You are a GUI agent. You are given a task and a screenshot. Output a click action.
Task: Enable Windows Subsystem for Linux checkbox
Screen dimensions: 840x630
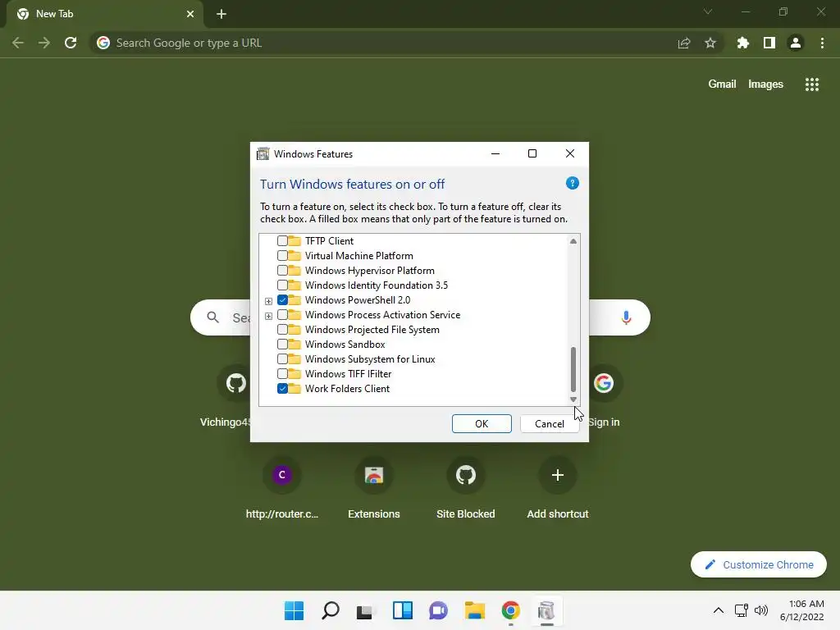click(x=282, y=359)
